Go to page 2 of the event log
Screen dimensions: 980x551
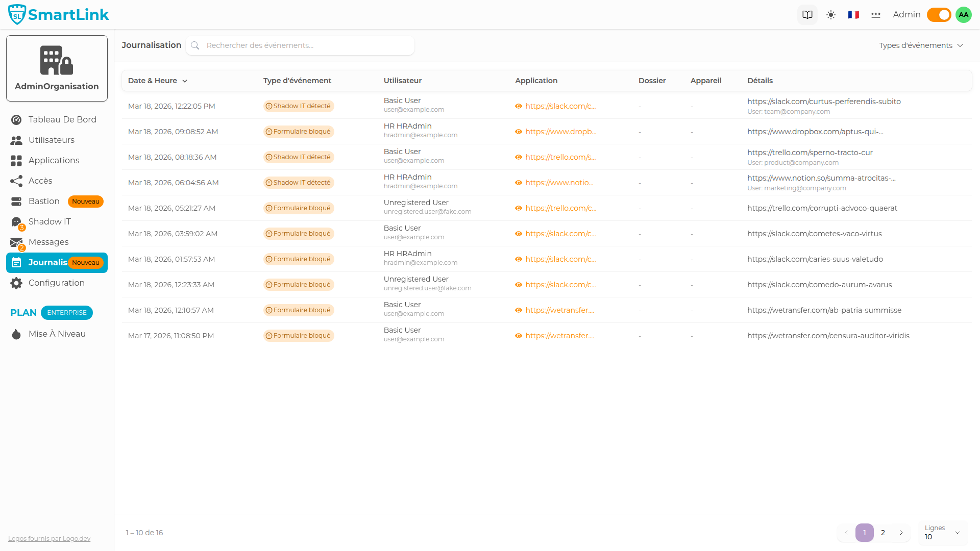(883, 533)
